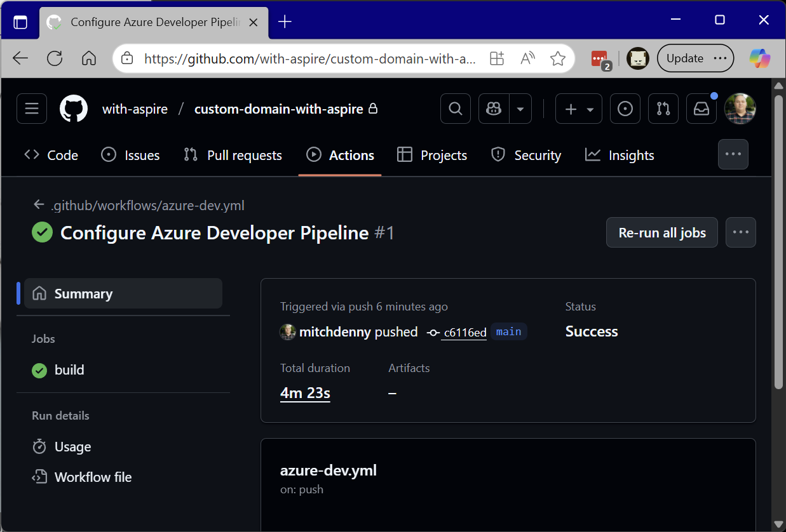
Task: Open the Create new plus menu
Action: [579, 109]
